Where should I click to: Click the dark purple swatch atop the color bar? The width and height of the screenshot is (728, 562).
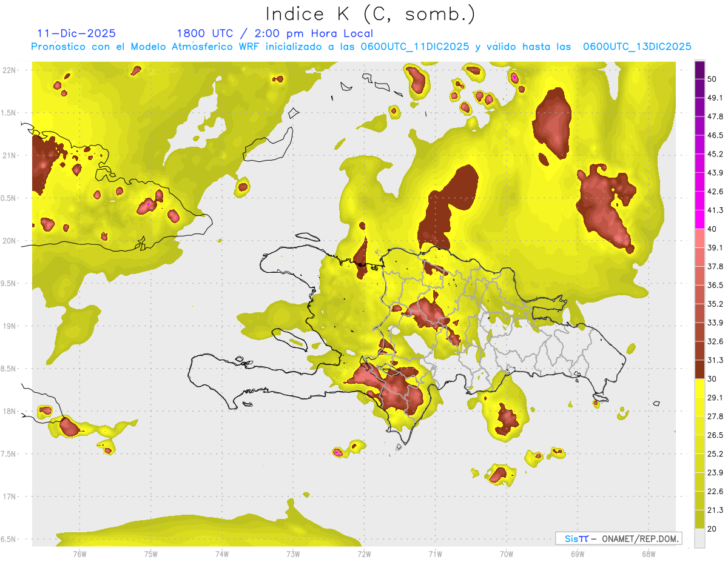699,70
